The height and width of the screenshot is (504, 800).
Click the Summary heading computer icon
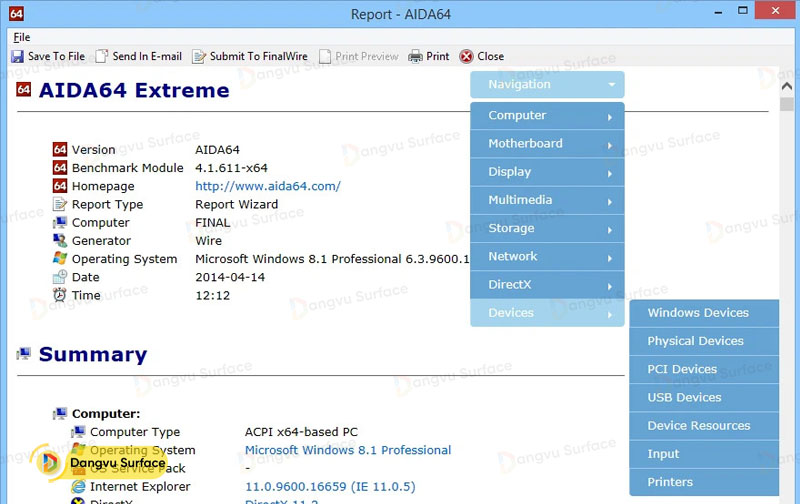(x=23, y=354)
